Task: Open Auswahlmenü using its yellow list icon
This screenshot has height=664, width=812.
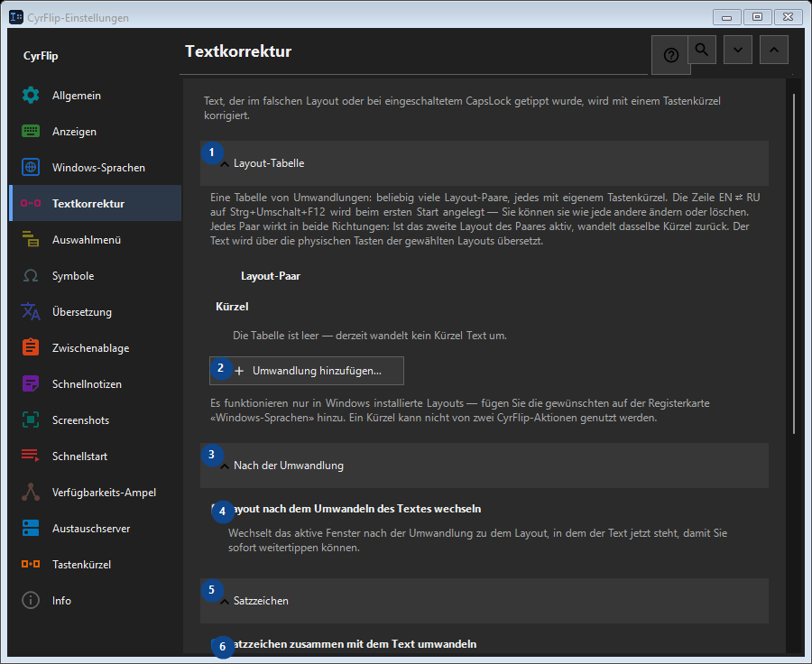Action: click(x=31, y=239)
